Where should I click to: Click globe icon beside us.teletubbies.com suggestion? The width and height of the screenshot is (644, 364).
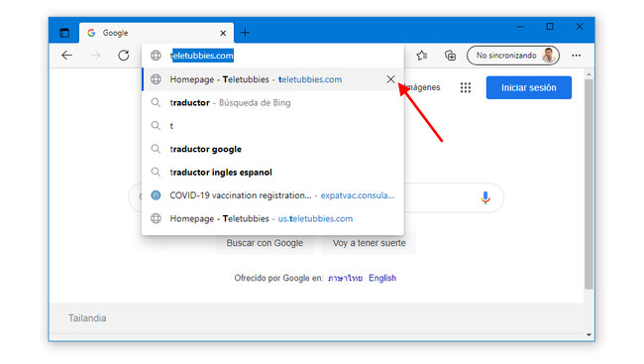click(156, 218)
